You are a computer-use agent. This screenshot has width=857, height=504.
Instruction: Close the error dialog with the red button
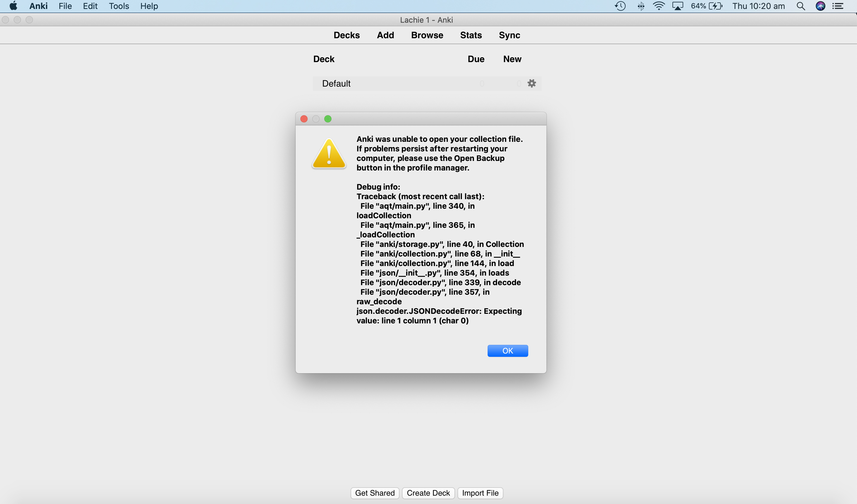point(304,119)
